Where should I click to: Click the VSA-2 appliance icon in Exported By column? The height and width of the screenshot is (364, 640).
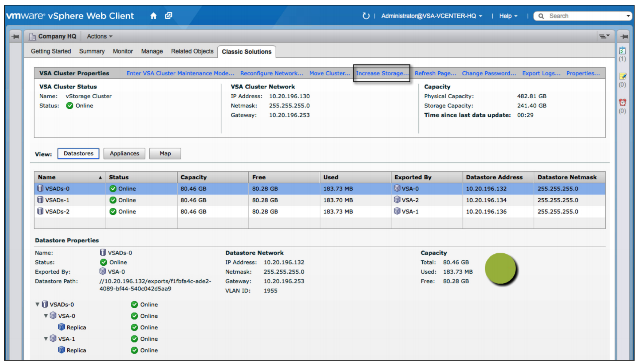coord(397,199)
